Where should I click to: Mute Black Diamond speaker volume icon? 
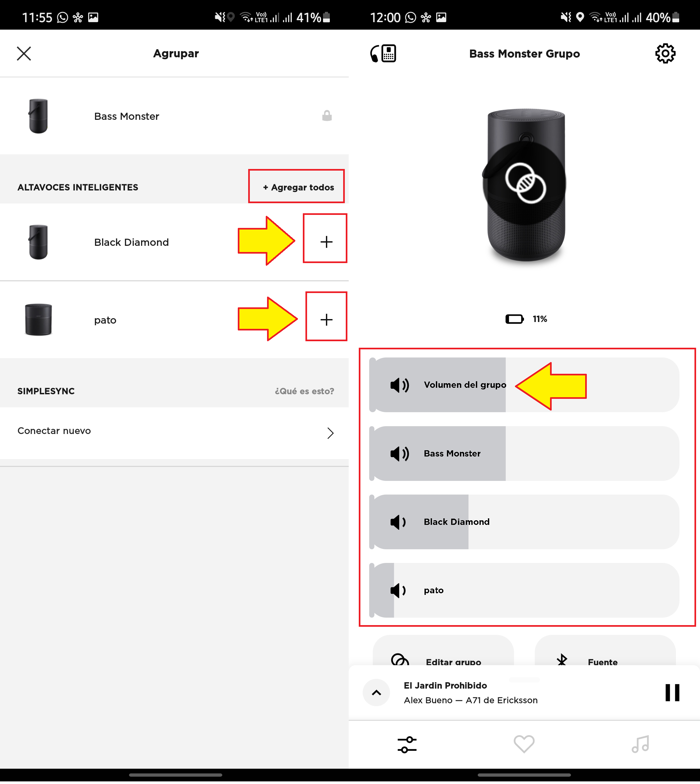point(398,522)
